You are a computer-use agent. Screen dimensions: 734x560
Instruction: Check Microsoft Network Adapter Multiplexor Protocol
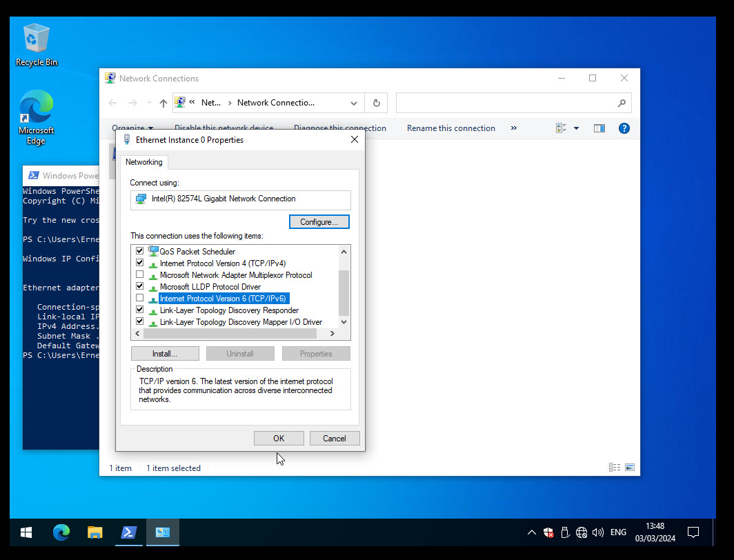(140, 275)
